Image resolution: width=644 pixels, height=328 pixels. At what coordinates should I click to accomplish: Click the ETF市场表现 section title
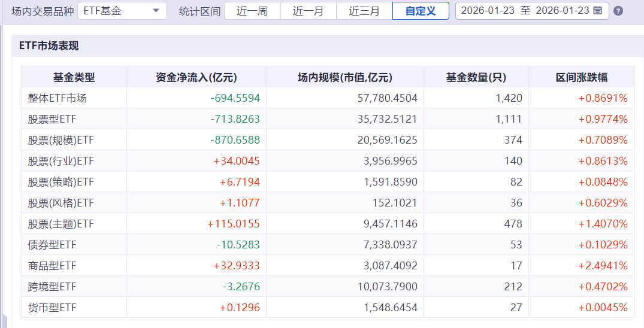point(49,45)
